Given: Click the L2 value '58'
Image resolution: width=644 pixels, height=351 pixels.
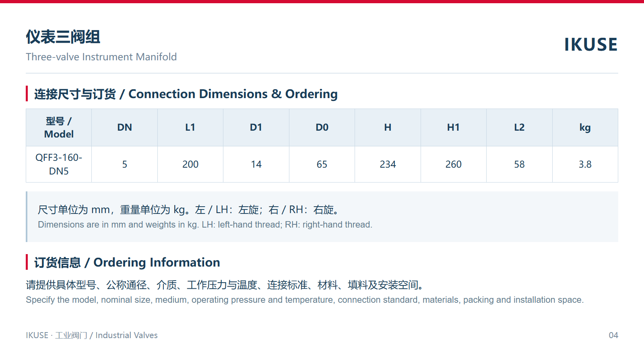Looking at the screenshot, I should pos(519,164).
